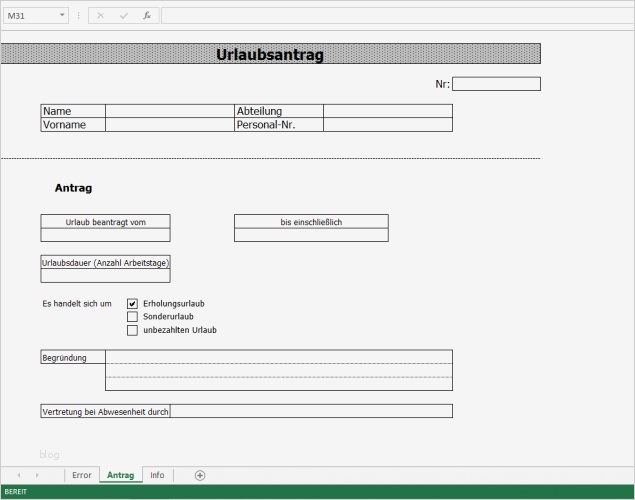Select the empty cell next to Abteilung
Screen dimensions: 635x500
388,111
